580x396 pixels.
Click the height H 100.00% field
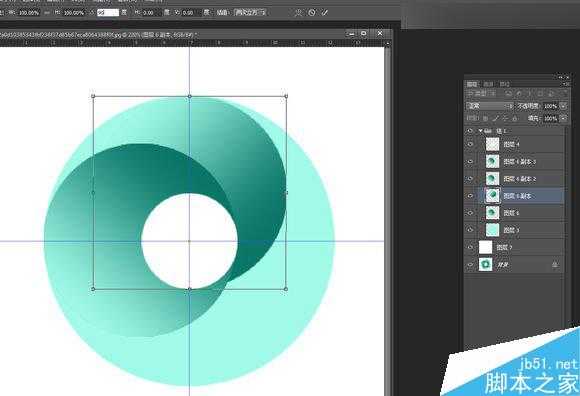pyautogui.click(x=74, y=13)
